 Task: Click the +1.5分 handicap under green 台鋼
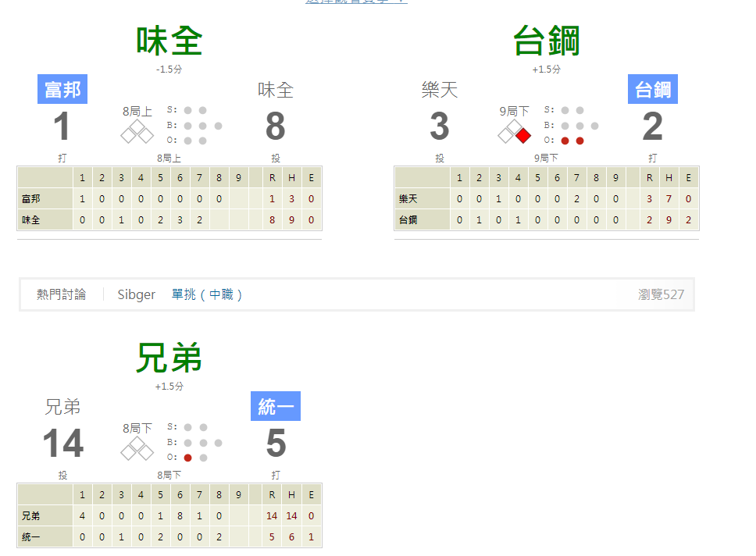546,69
